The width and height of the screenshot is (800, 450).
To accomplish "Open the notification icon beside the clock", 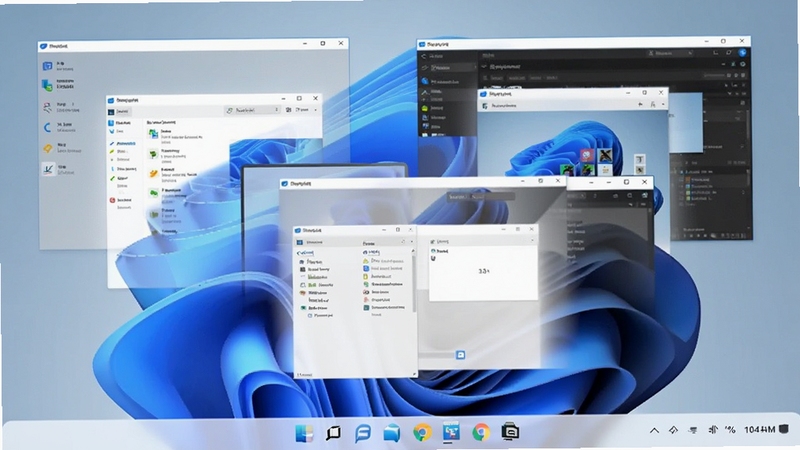I will [784, 429].
